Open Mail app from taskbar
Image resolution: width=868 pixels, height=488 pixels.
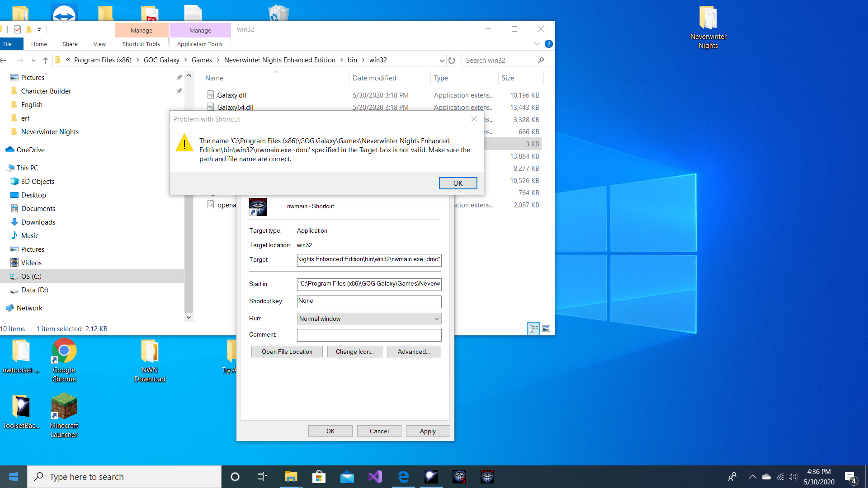[347, 477]
